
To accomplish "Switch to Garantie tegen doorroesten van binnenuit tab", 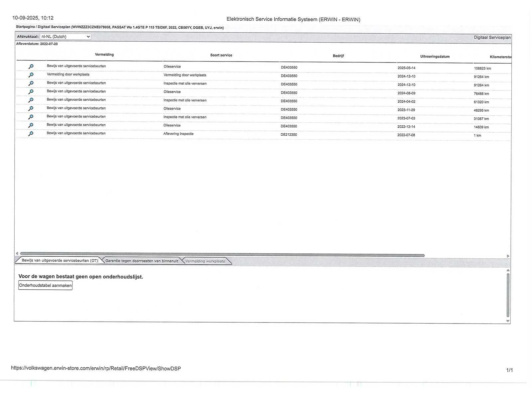I will coord(142,261).
